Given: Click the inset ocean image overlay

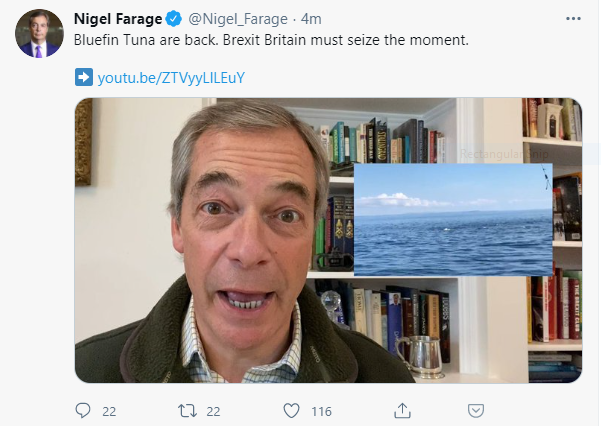Looking at the screenshot, I should [x=452, y=220].
